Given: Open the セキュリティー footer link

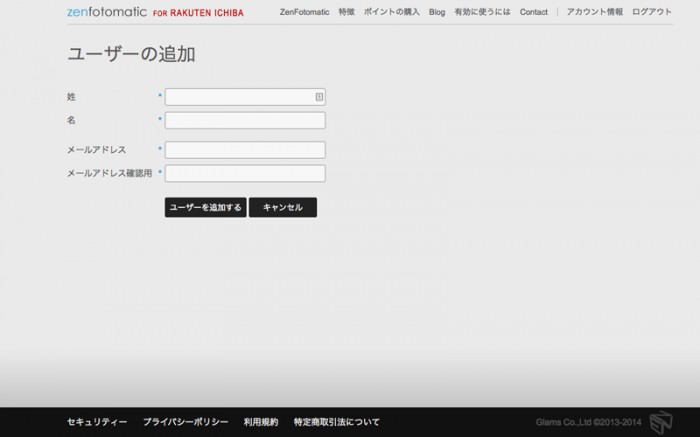Looking at the screenshot, I should pos(97,422).
